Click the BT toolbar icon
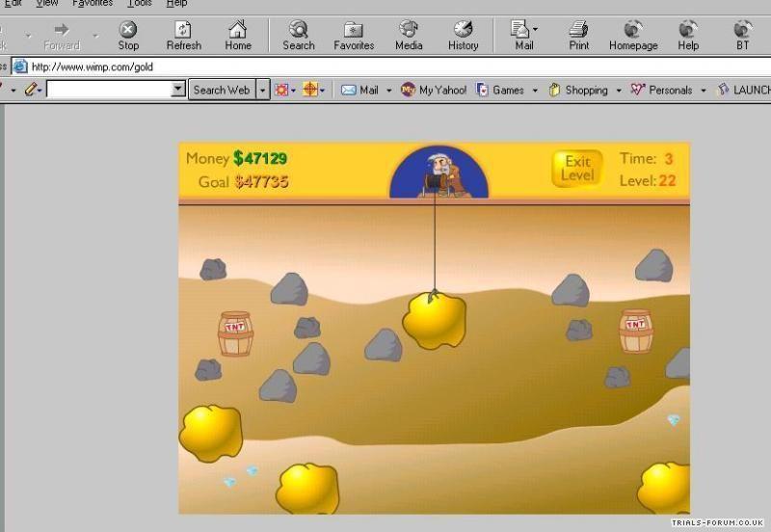The width and height of the screenshot is (771, 532). [x=742, y=36]
